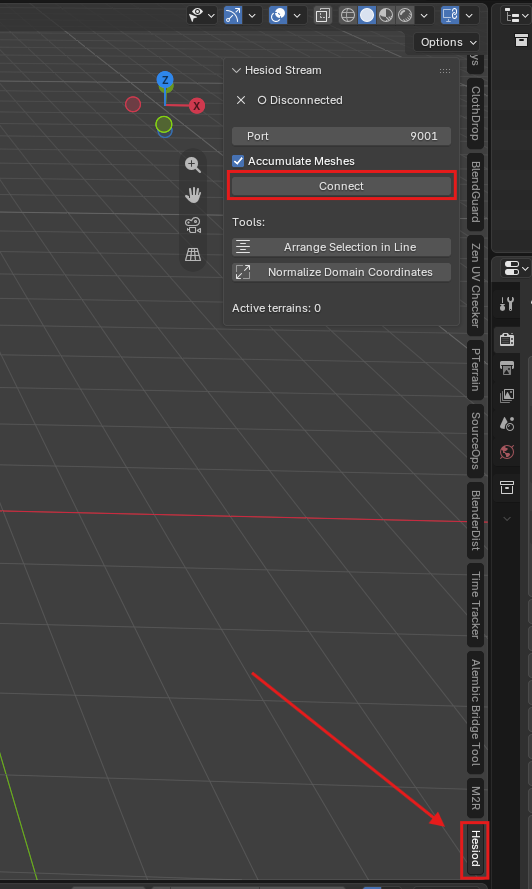
Task: Open the Outliner editor type menu
Action: (516, 15)
